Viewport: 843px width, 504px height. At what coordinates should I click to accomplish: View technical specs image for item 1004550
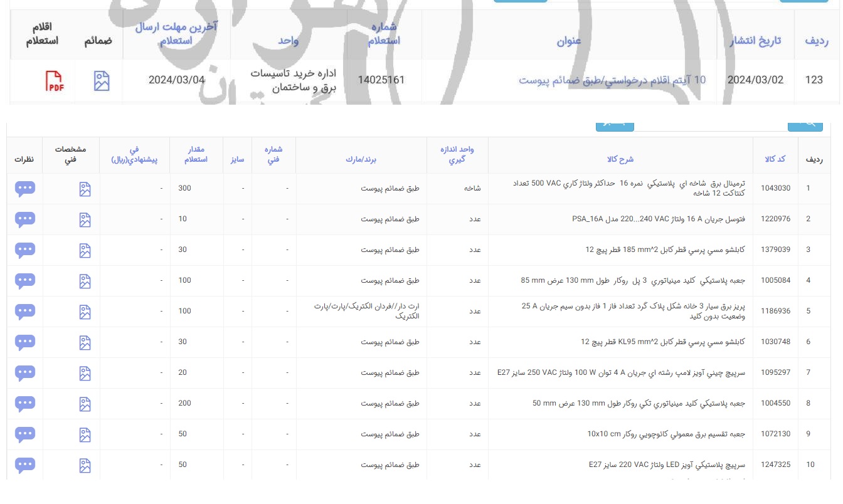[85, 404]
